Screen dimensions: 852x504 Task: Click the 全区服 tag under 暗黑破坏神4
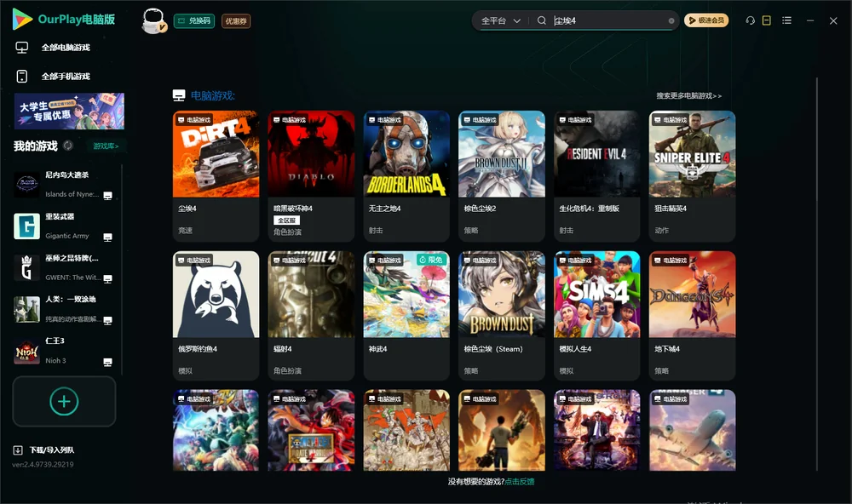(x=286, y=220)
